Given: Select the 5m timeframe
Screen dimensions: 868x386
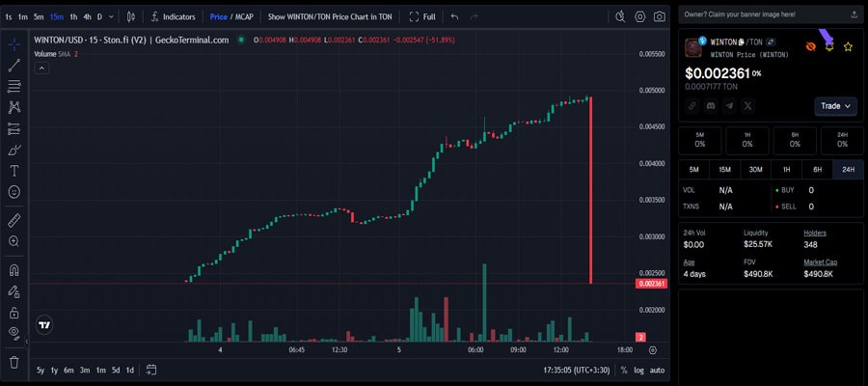Looking at the screenshot, I should (x=39, y=16).
